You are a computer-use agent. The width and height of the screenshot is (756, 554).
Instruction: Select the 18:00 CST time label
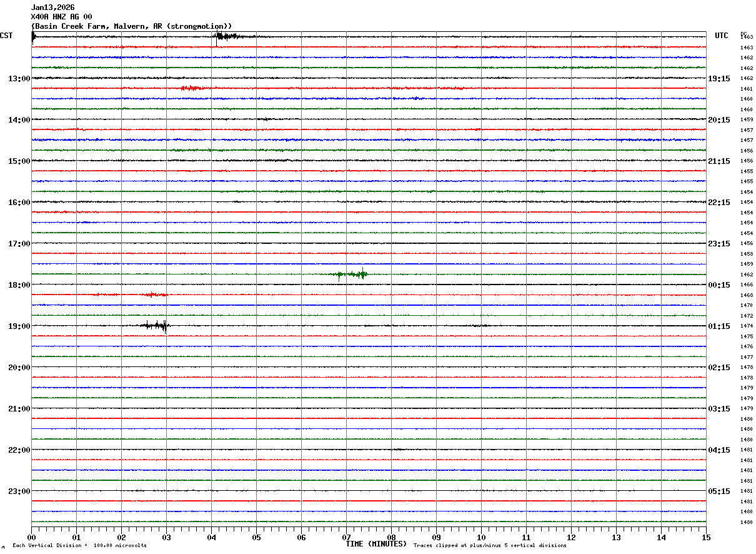click(x=19, y=285)
